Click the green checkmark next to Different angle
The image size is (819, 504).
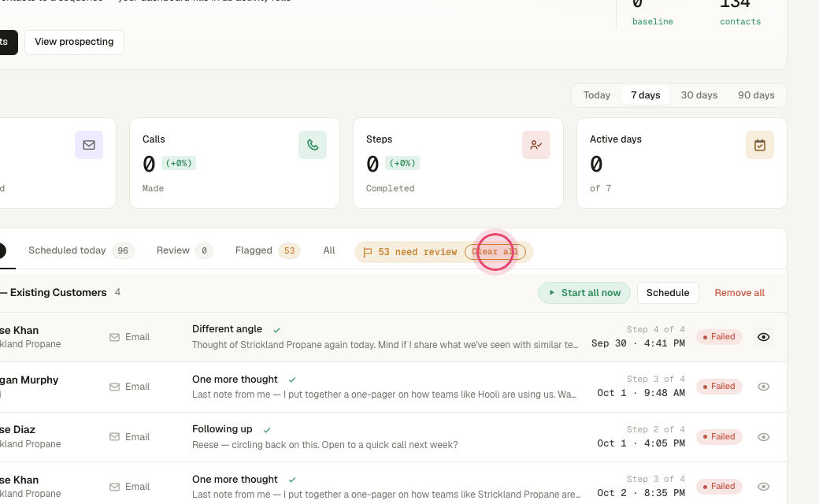coord(277,330)
